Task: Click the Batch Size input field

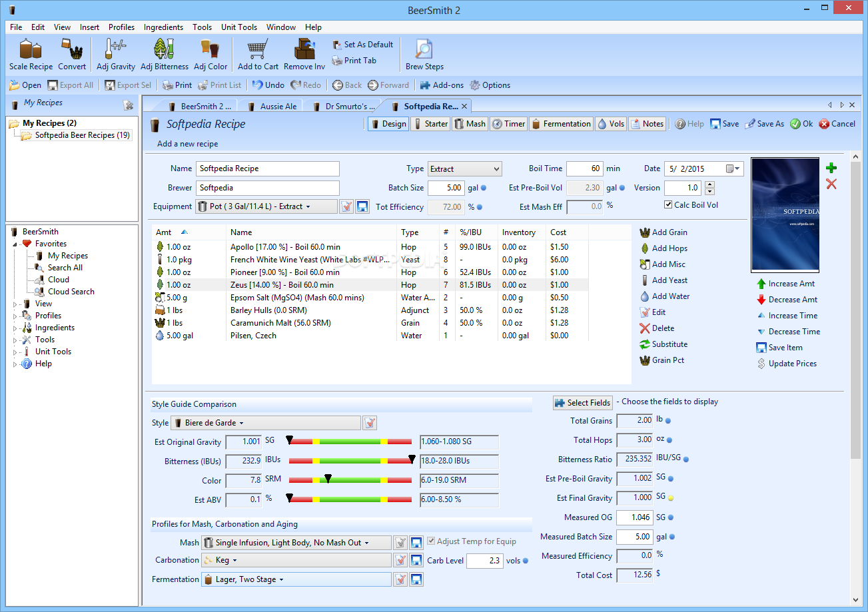Action: click(x=446, y=188)
